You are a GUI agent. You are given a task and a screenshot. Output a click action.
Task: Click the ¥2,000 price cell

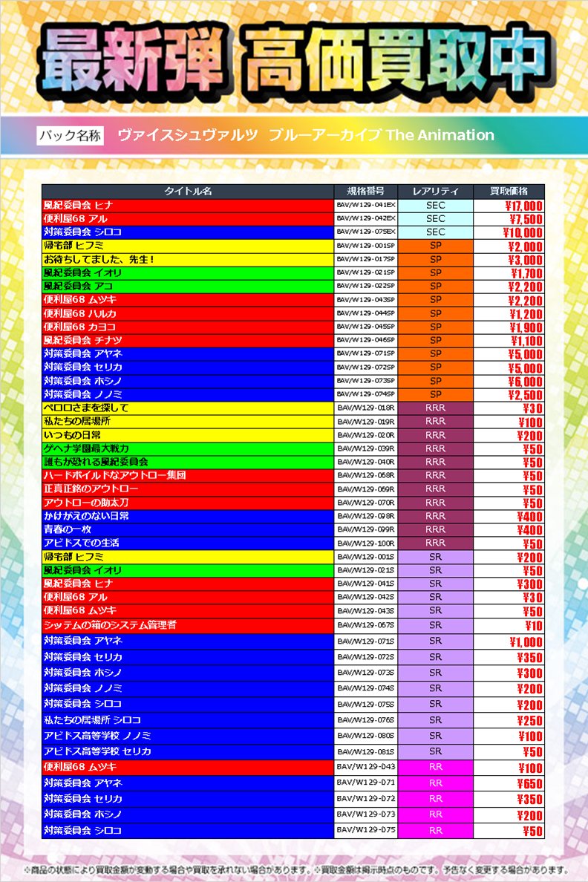coord(509,246)
